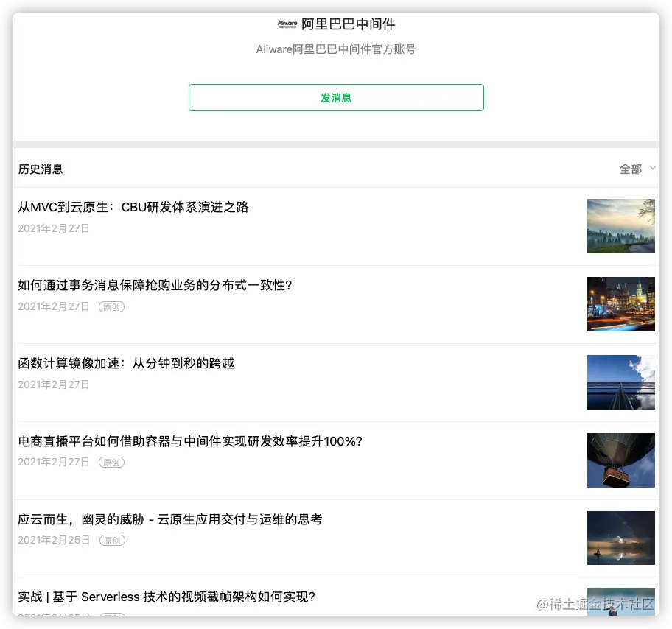Image resolution: width=672 pixels, height=629 pixels.
Task: Open article 实战 | 基于 Serverless 技术的视频截帧架构如何实现?
Action: pyautogui.click(x=167, y=597)
